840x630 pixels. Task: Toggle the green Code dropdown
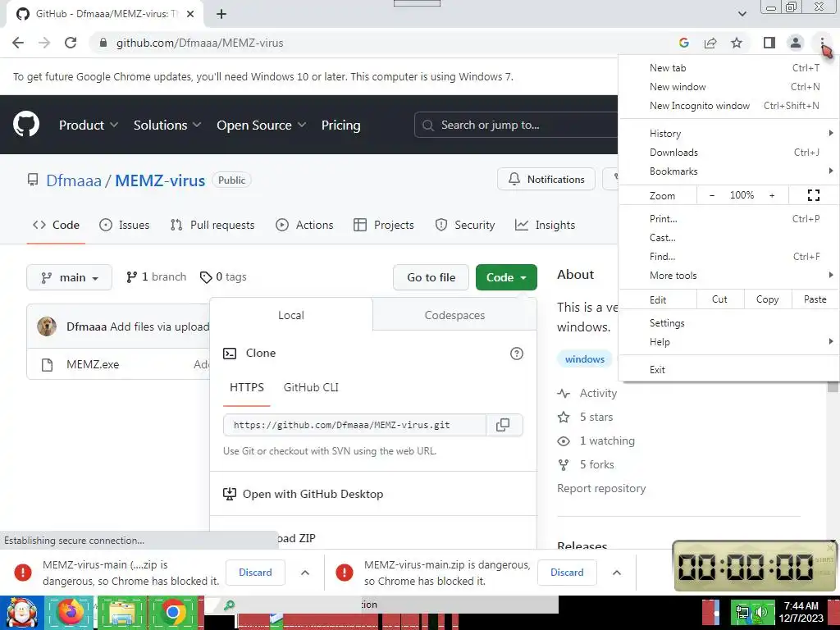coord(506,277)
